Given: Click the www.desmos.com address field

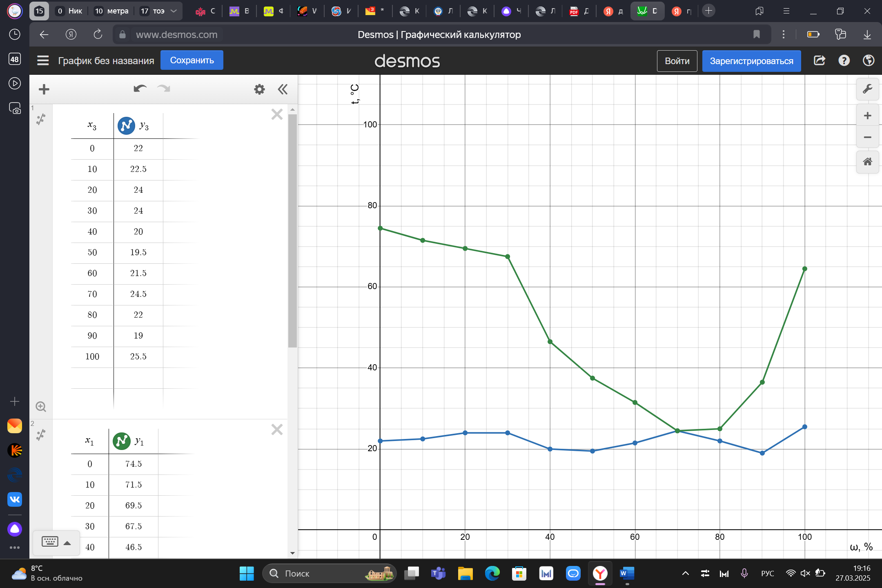Looking at the screenshot, I should 176,35.
